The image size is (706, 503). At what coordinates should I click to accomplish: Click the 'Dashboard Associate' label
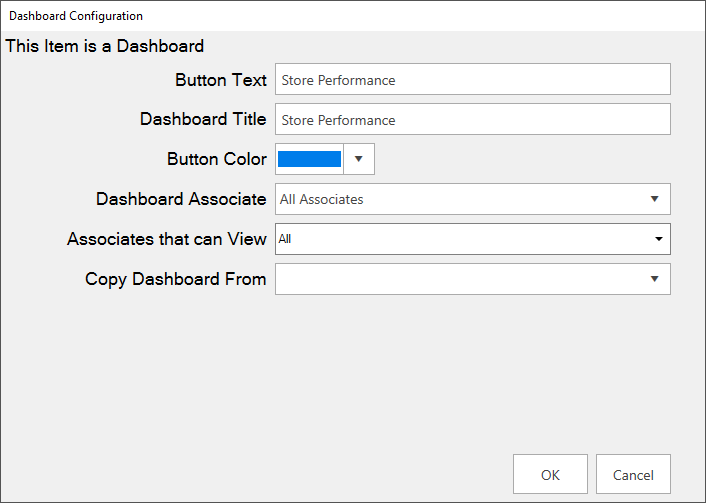(181, 199)
